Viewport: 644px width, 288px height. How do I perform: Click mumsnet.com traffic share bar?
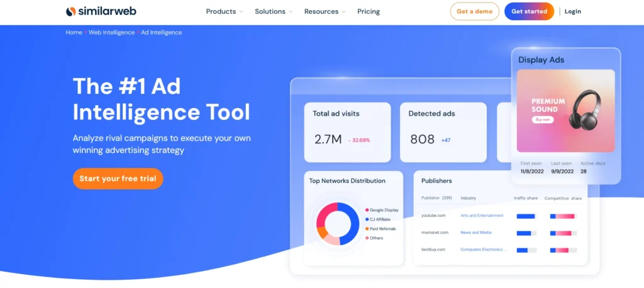click(x=526, y=233)
